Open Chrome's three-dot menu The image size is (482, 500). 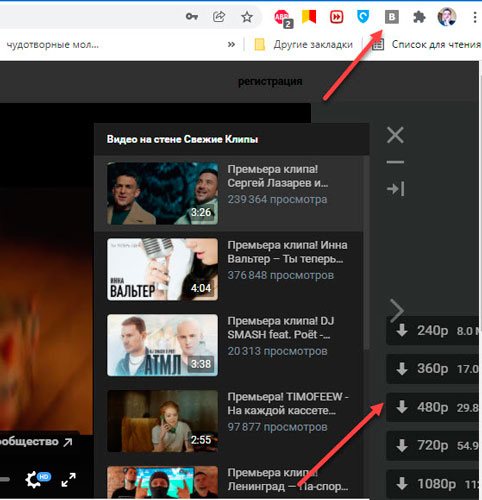pyautogui.click(x=475, y=17)
